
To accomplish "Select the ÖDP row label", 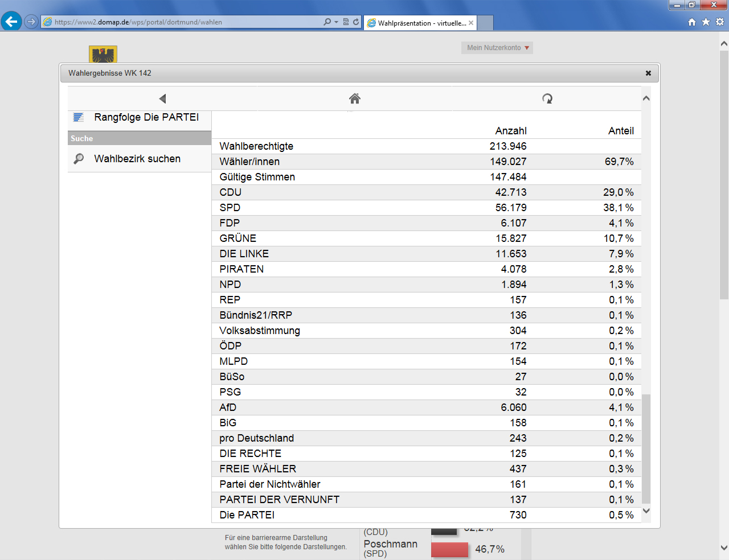I will [x=231, y=346].
